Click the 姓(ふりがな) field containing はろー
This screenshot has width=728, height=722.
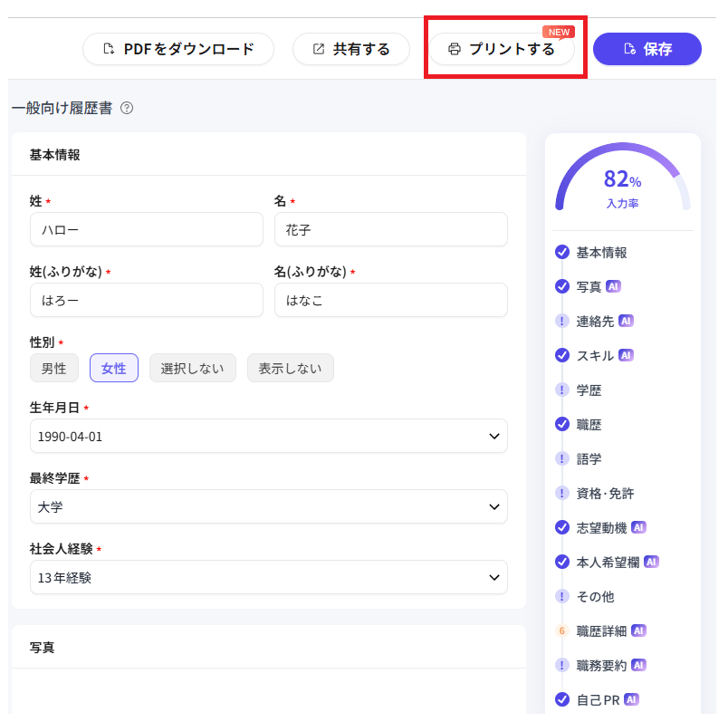pyautogui.click(x=147, y=300)
